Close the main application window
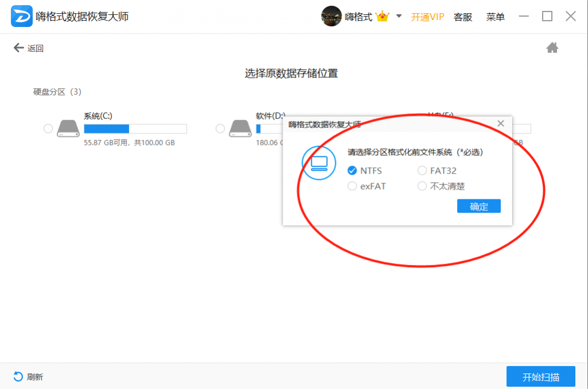588x389 pixels. click(x=571, y=16)
